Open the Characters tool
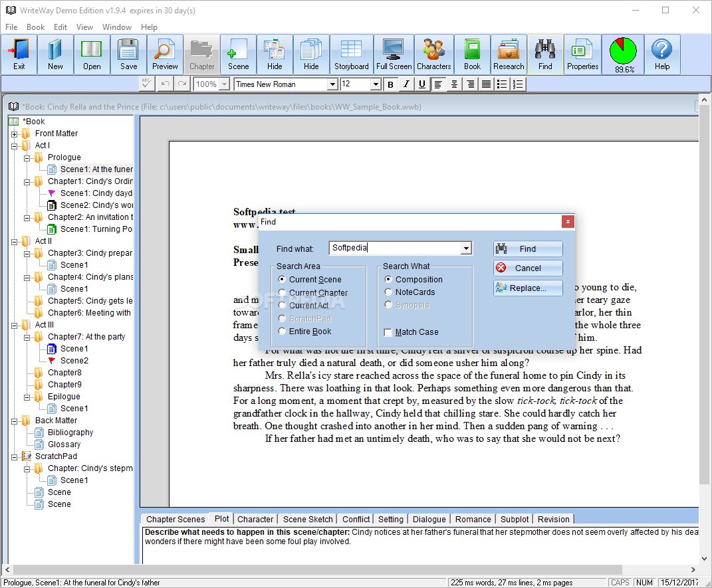The height and width of the screenshot is (588, 712). coord(433,54)
